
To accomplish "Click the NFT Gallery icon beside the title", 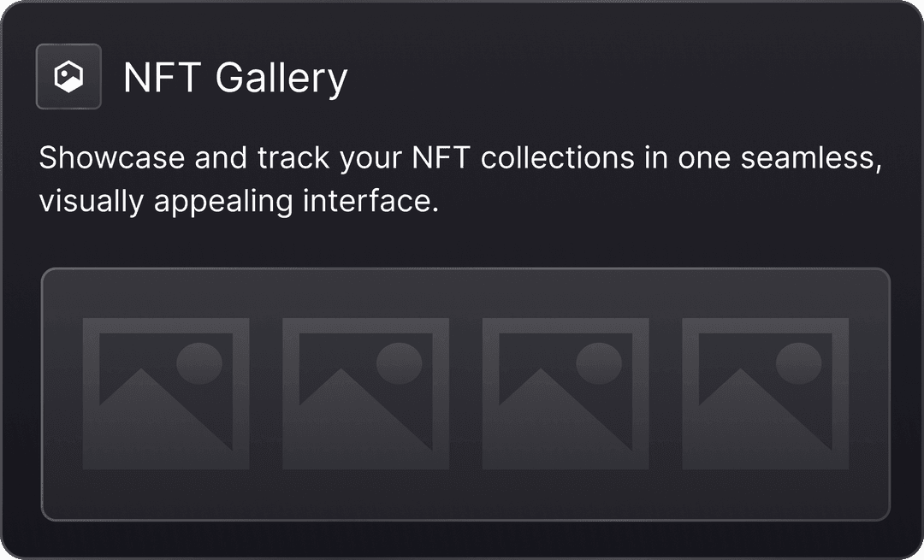I will 68,77.
